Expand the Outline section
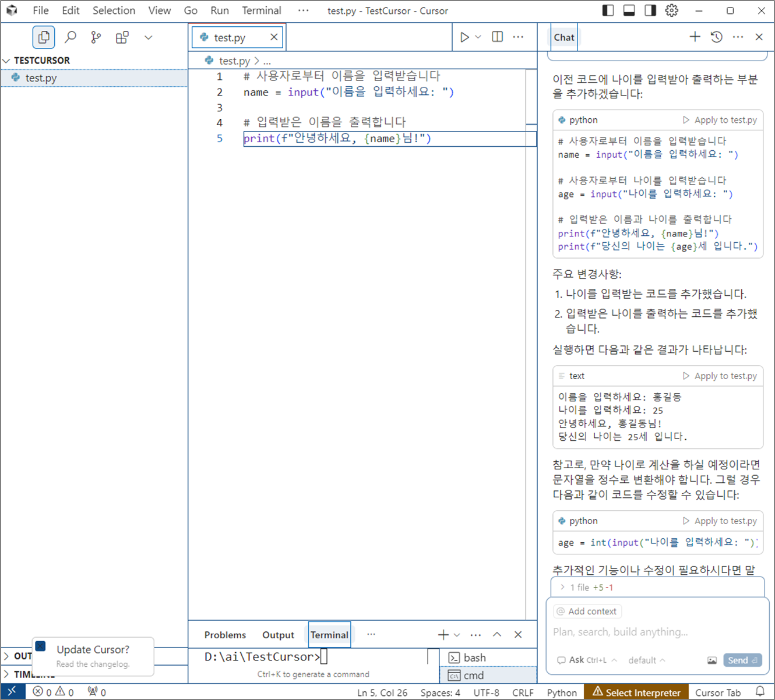 point(17,656)
